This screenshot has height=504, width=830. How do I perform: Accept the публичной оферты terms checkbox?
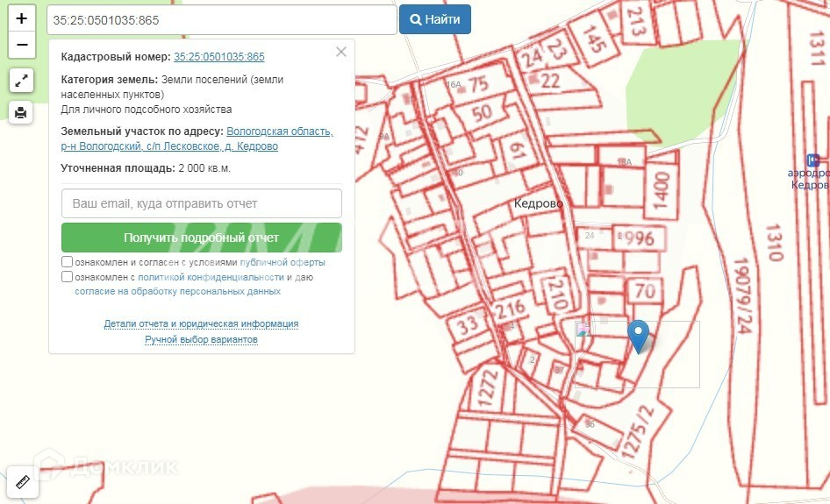pyautogui.click(x=68, y=262)
